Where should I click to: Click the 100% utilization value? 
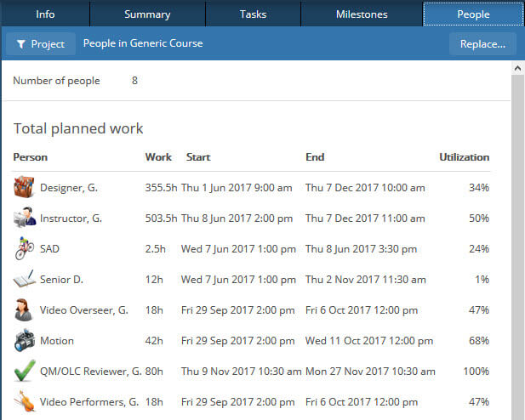(476, 372)
